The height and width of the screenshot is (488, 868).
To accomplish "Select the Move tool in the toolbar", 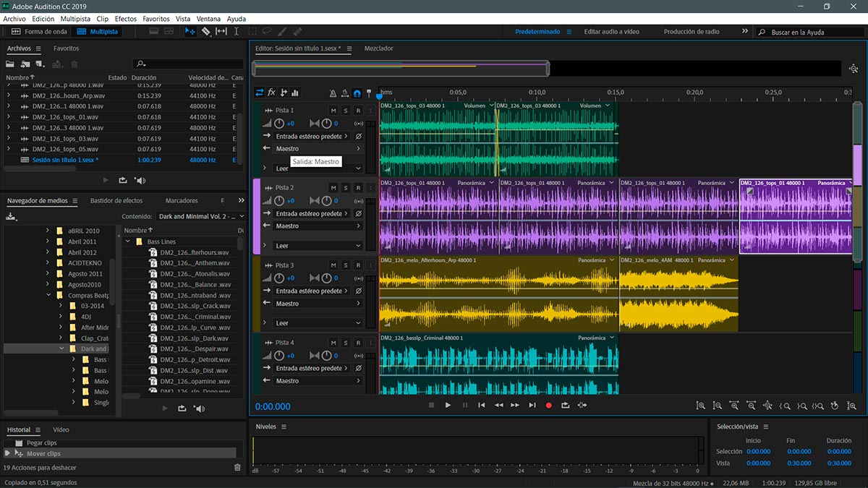I will [x=190, y=32].
